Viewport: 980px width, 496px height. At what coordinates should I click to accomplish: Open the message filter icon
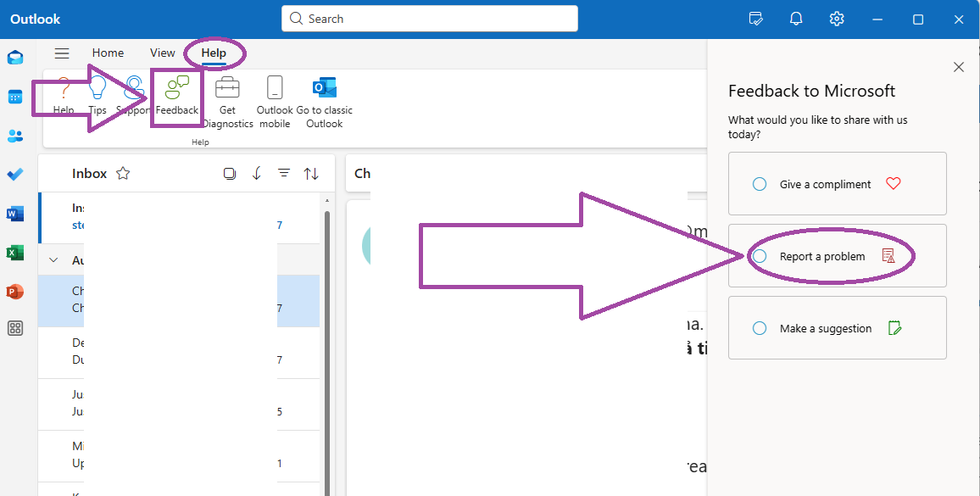click(284, 173)
